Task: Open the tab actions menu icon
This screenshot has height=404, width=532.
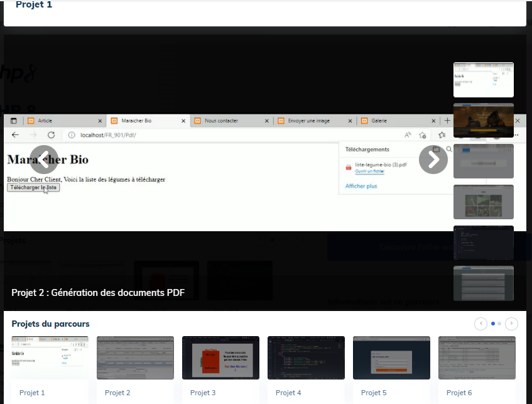Action: (x=14, y=121)
